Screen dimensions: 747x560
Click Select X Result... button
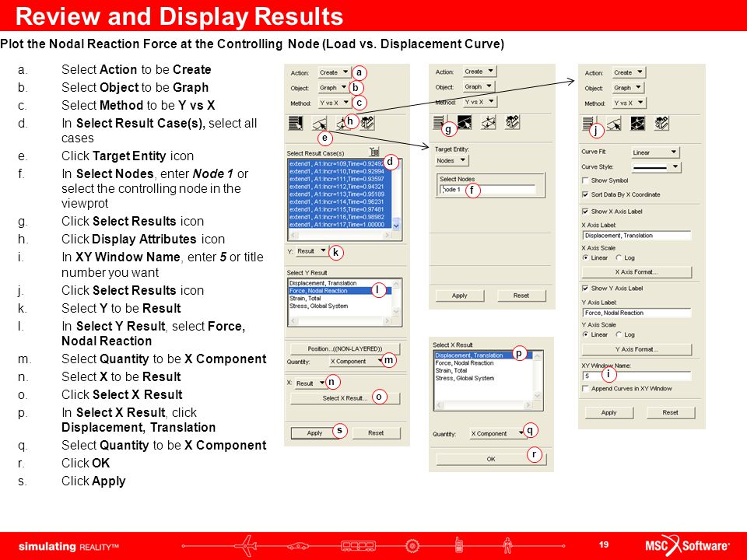pos(345,398)
